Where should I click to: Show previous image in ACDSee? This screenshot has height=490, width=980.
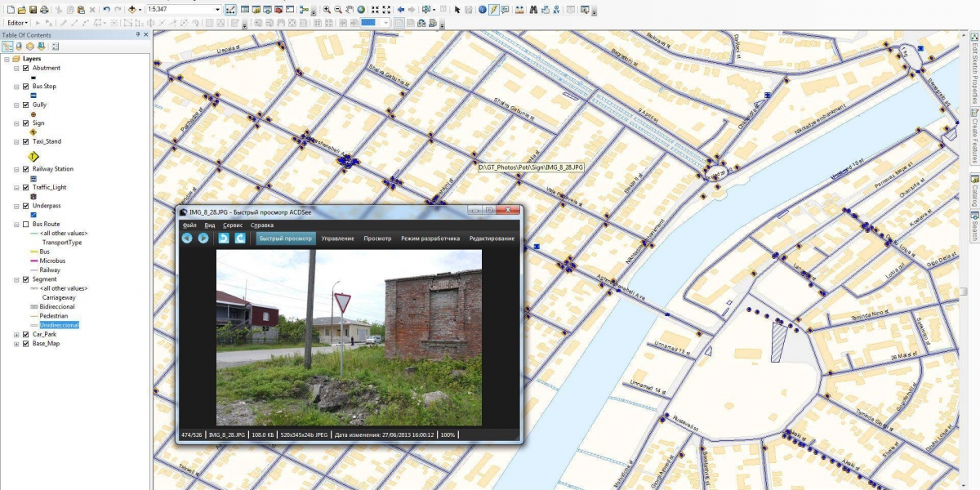click(187, 238)
